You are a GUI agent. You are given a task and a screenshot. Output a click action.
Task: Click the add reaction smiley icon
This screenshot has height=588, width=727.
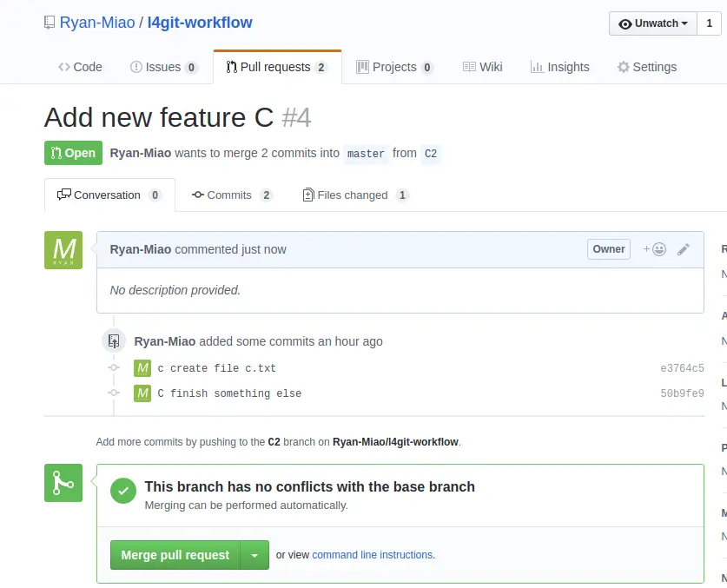point(655,249)
